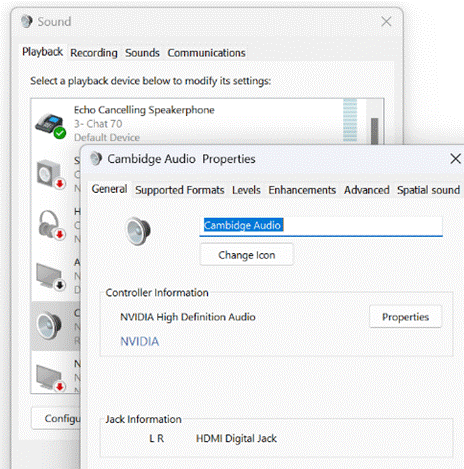Click the Configure button in Sound window

point(57,418)
